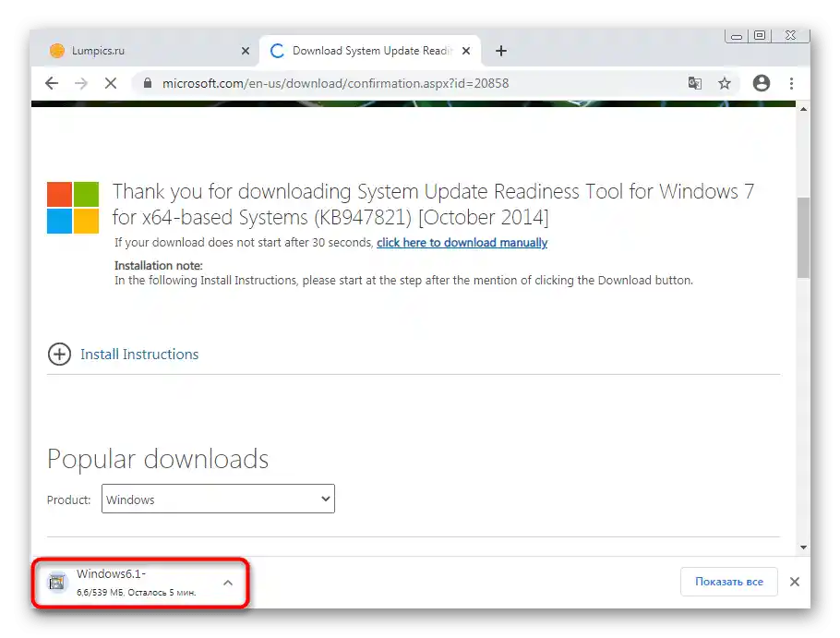The width and height of the screenshot is (840, 638).
Task: Expand download options chevron for Windows6.1-
Action: 228,583
